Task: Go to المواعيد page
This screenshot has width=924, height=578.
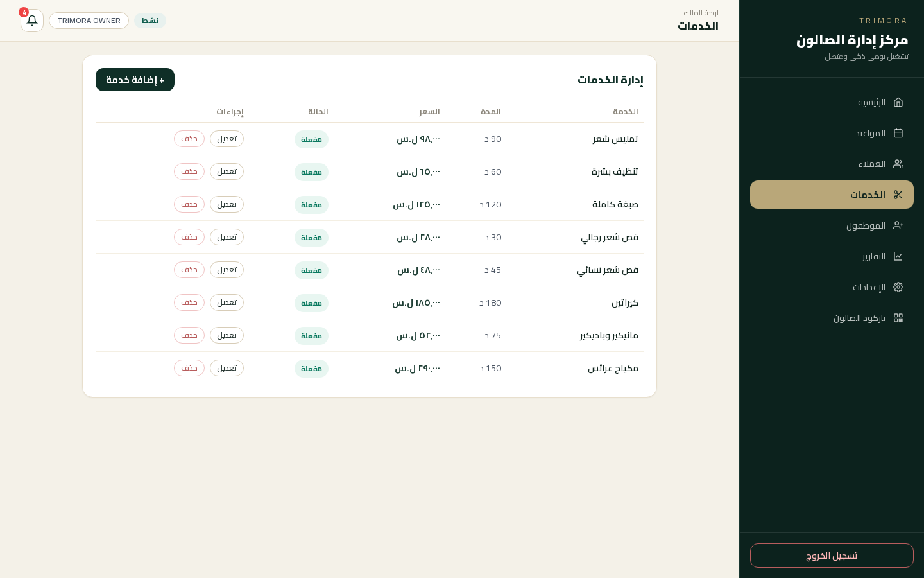Action: (x=832, y=133)
